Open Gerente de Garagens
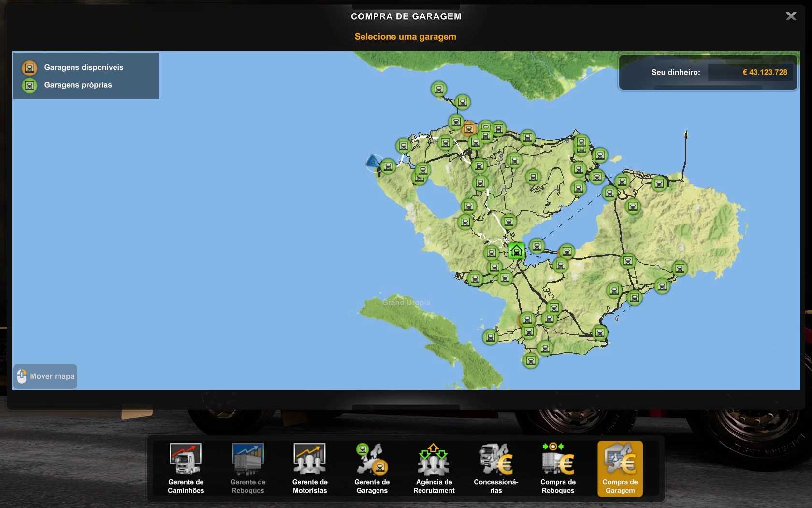The image size is (812, 508). (372, 468)
